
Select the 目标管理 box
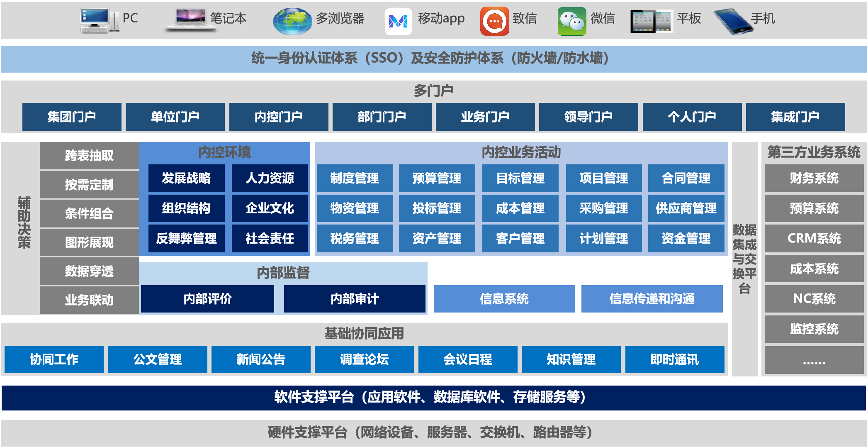click(520, 178)
